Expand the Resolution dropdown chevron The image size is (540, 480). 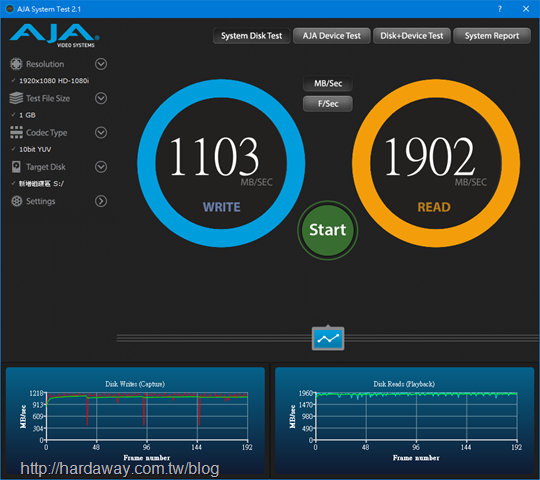click(101, 64)
